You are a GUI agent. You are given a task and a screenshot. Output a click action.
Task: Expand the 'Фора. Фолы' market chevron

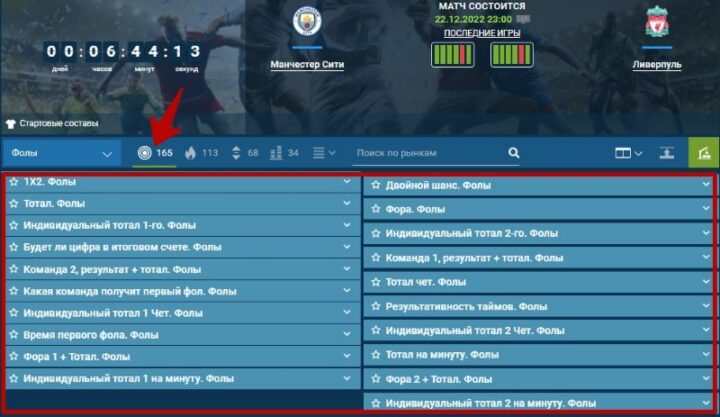pos(704,209)
